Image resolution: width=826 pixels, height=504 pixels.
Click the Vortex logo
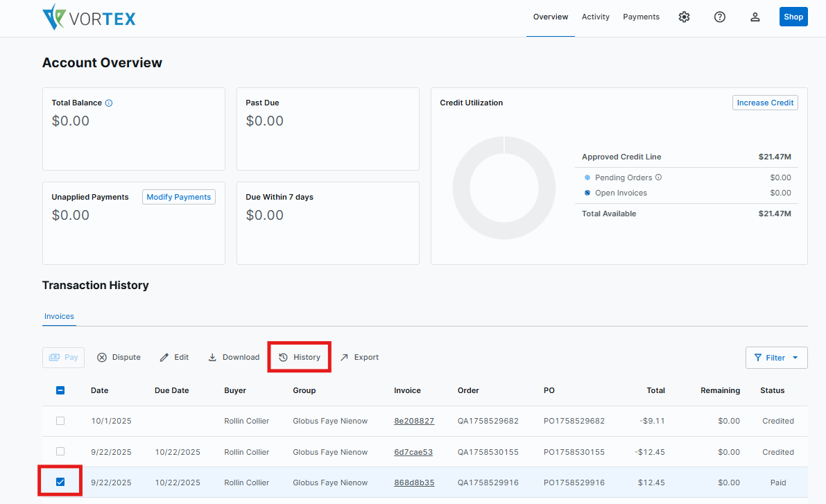[89, 17]
